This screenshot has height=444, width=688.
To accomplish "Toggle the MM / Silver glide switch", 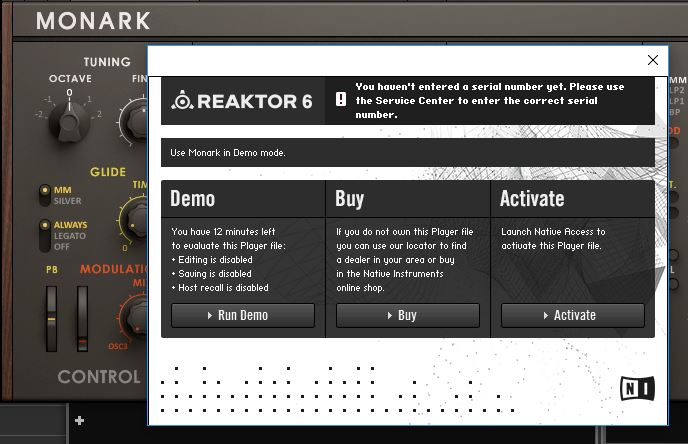I will click(44, 195).
